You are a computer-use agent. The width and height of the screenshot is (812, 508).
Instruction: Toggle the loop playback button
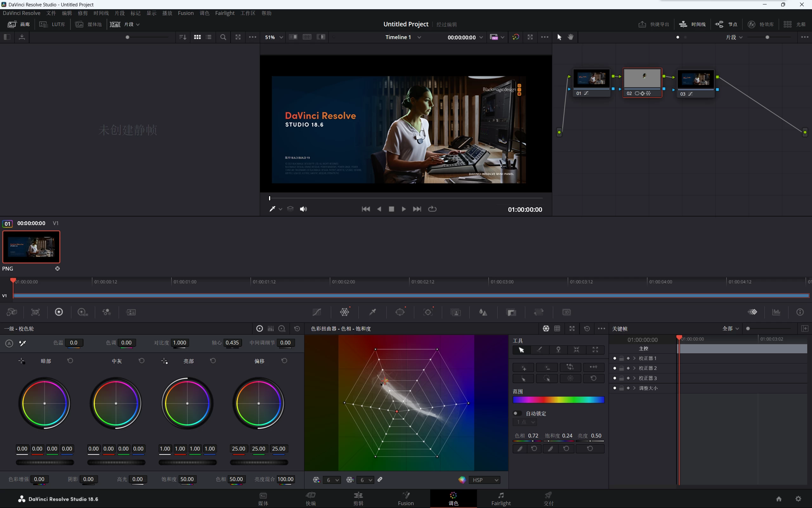433,209
